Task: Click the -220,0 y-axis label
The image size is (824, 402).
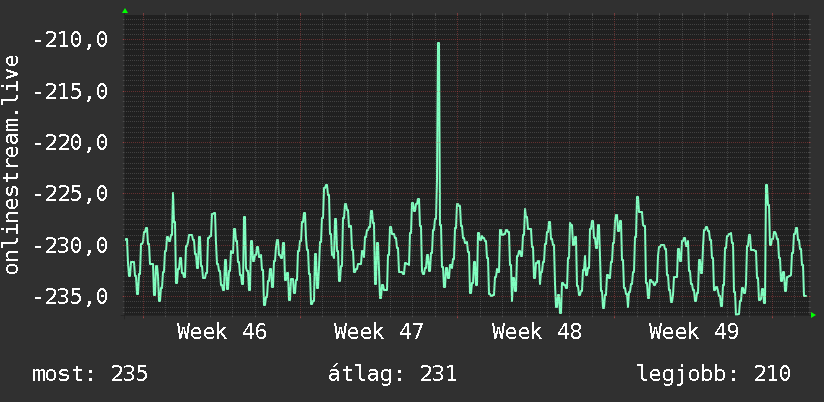Action: [x=70, y=142]
